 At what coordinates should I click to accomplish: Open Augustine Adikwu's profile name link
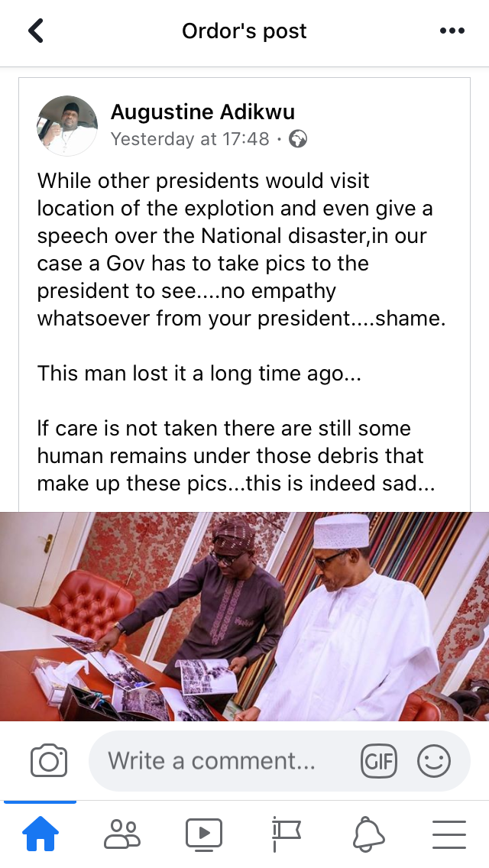202,112
